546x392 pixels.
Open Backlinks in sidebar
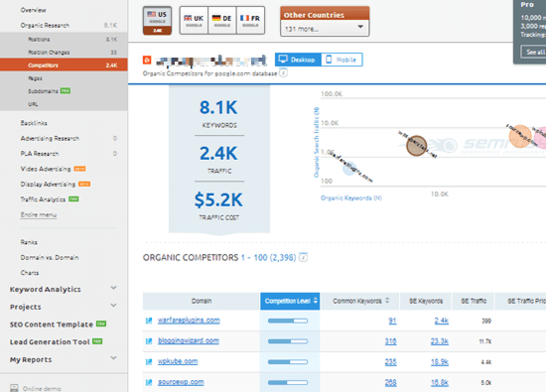click(34, 123)
